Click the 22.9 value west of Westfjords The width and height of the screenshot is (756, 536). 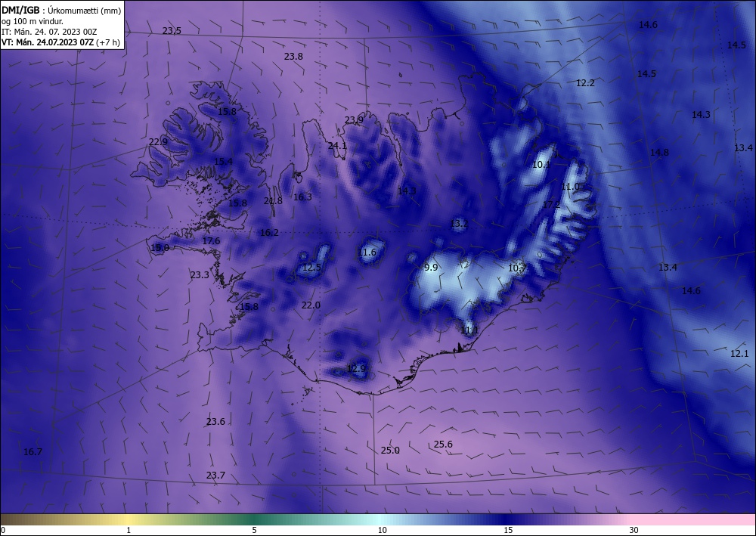point(158,142)
